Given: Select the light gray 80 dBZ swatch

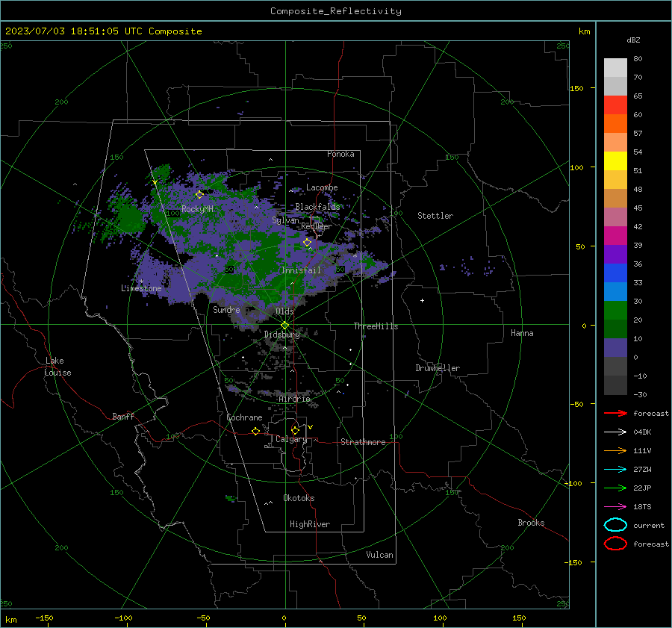Looking at the screenshot, I should [x=615, y=67].
